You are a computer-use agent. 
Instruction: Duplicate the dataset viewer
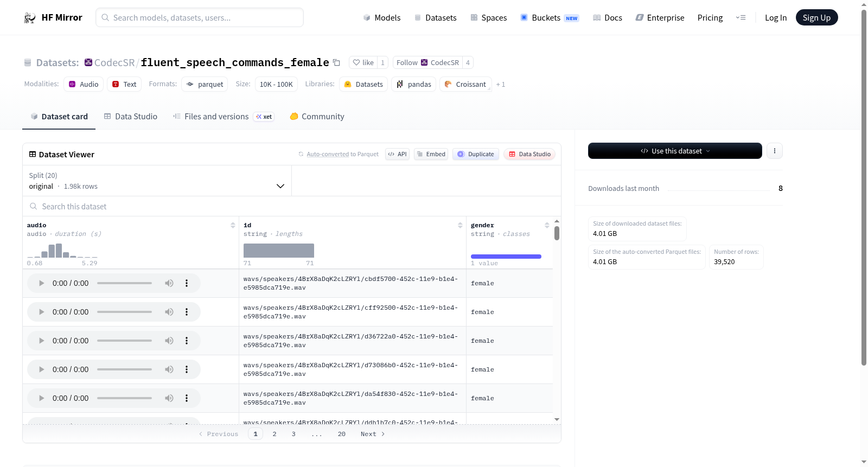tap(476, 154)
